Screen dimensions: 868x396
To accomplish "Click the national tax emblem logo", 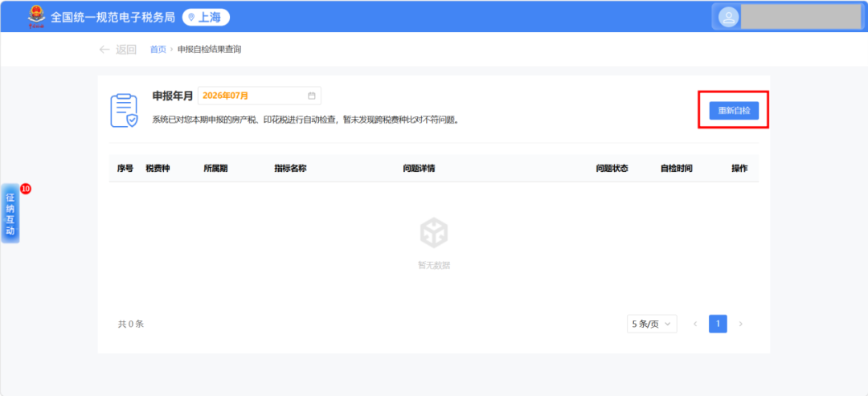I will (36, 16).
